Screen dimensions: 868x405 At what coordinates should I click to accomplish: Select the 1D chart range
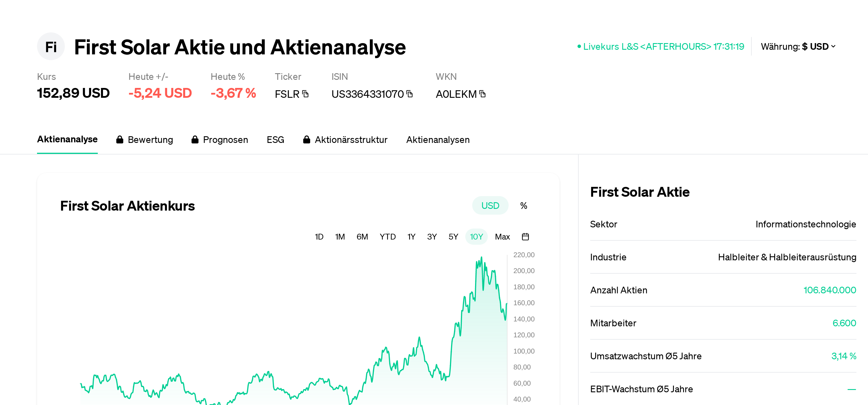click(x=319, y=237)
